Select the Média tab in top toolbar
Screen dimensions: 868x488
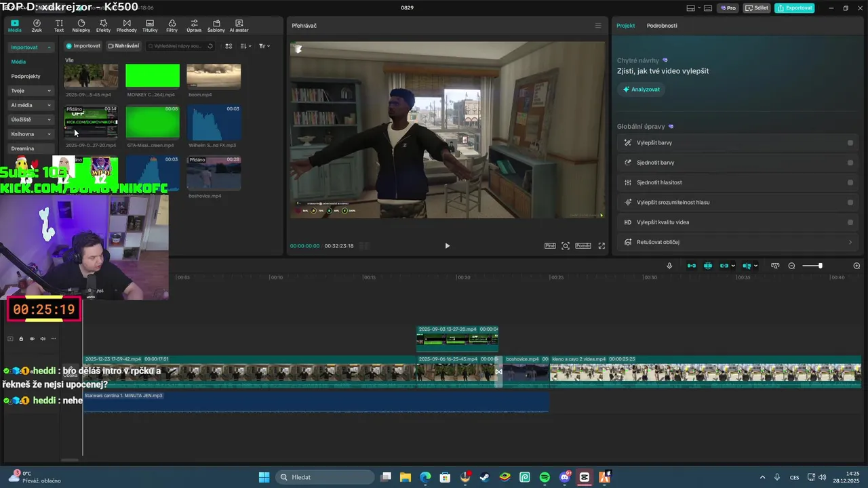[x=15, y=26]
